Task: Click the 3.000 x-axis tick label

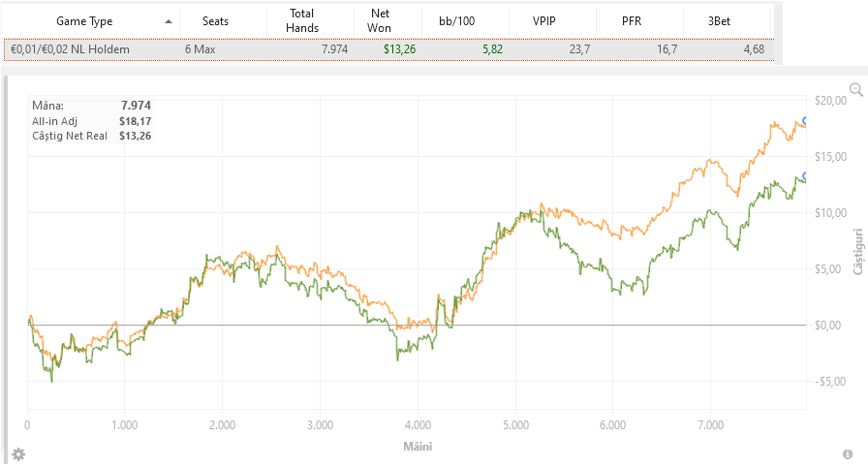Action: tap(320, 425)
